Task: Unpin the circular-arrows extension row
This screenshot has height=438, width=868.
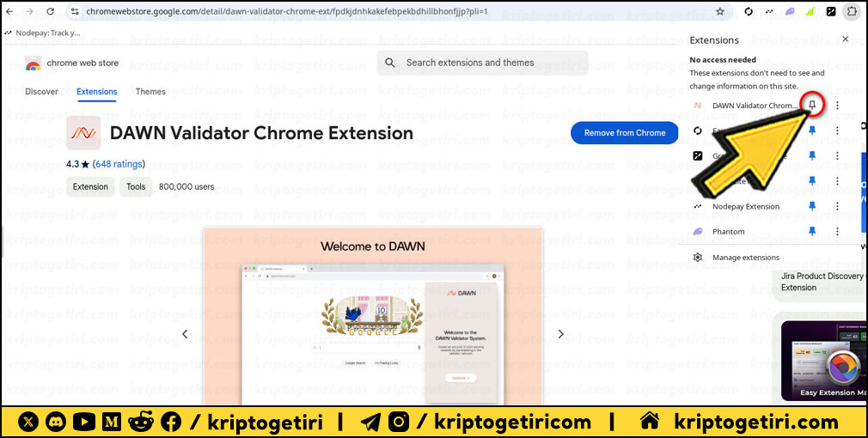Action: (812, 131)
